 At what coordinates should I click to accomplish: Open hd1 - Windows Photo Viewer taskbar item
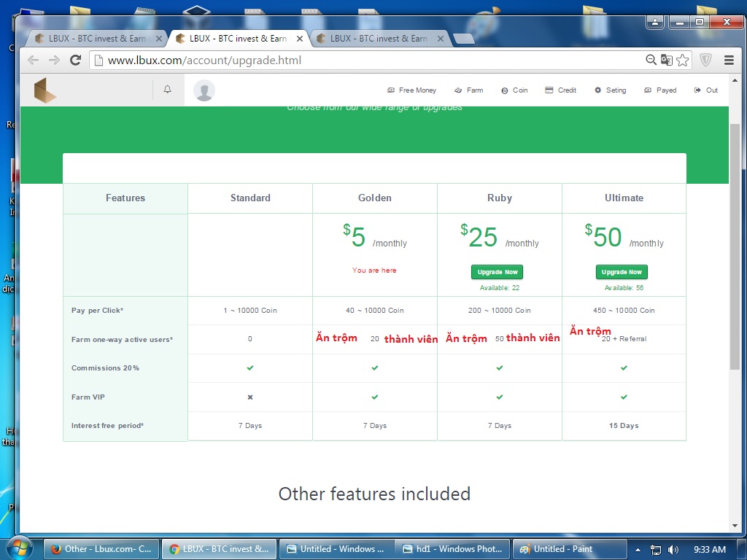[x=452, y=549]
